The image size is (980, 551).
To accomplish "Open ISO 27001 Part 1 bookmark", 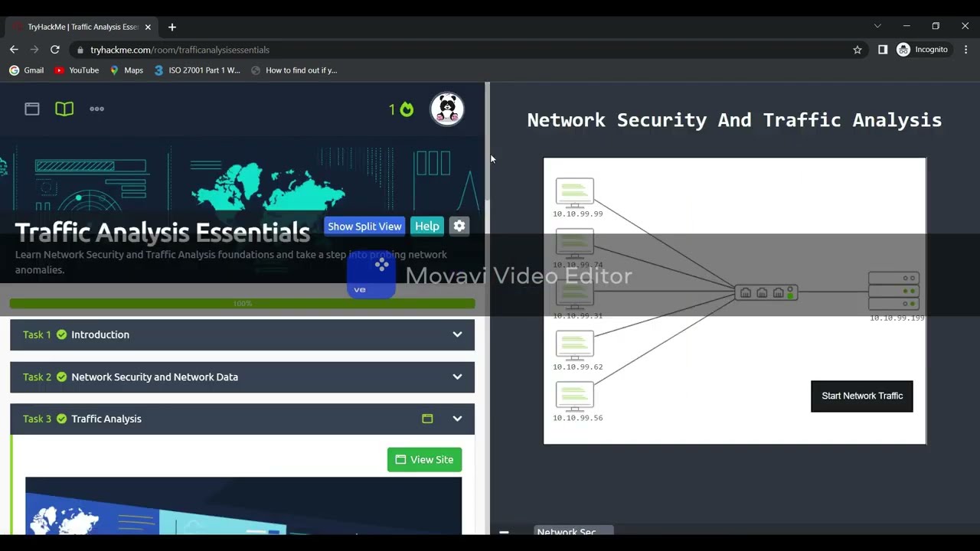I will tap(198, 70).
